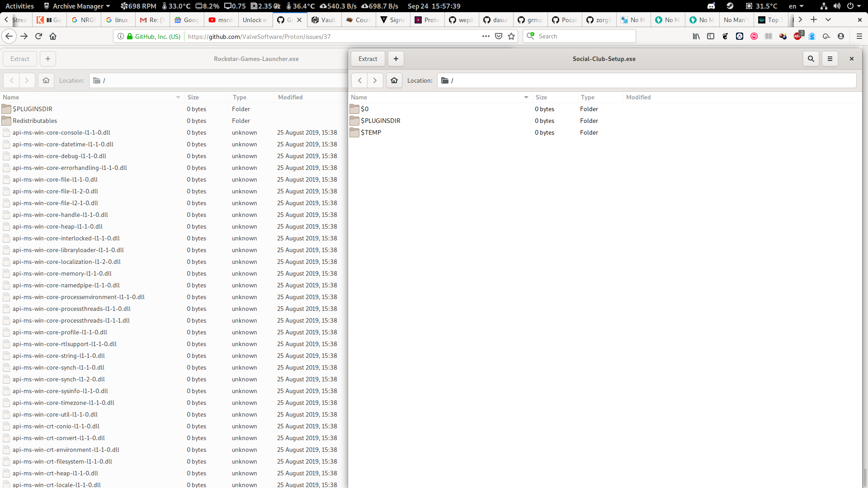Add files to Rockstar-Games-Launcher.exe archive
Viewport: 868px width, 488px height.
(x=48, y=59)
